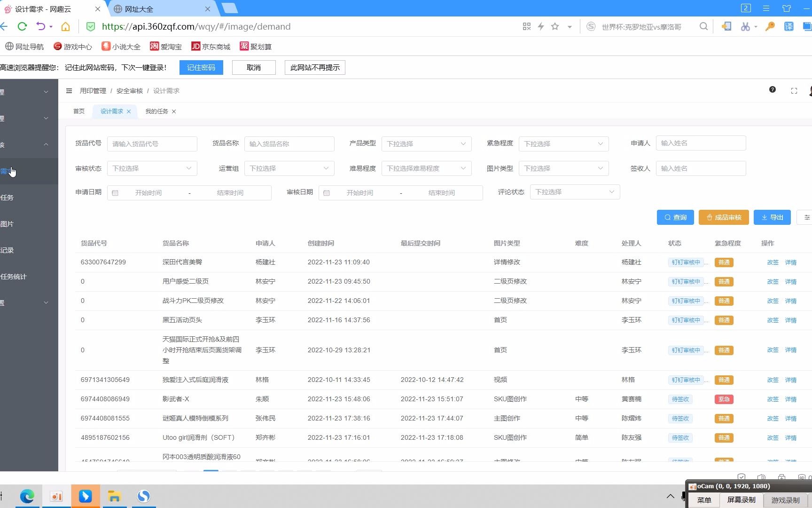Screen dimensions: 812x508
Task: Switch to the 我的任务 tab
Action: [156, 111]
